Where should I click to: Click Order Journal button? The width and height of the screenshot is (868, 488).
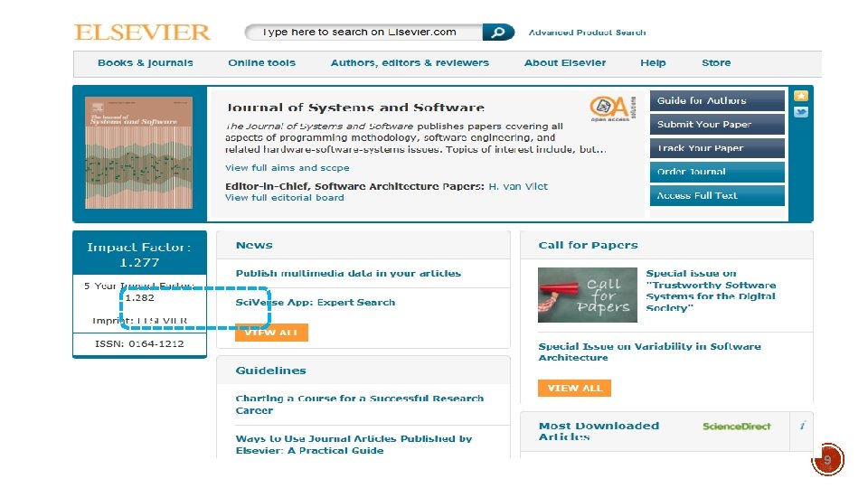click(717, 172)
